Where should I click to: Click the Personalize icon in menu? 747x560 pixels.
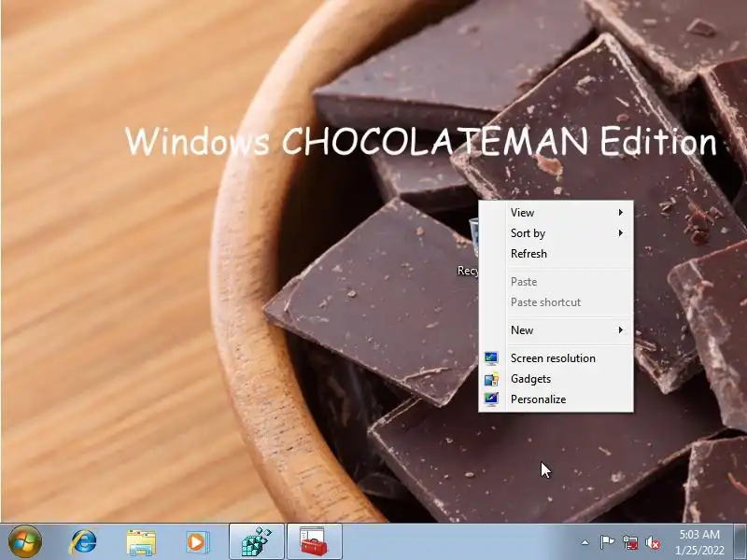click(x=491, y=399)
